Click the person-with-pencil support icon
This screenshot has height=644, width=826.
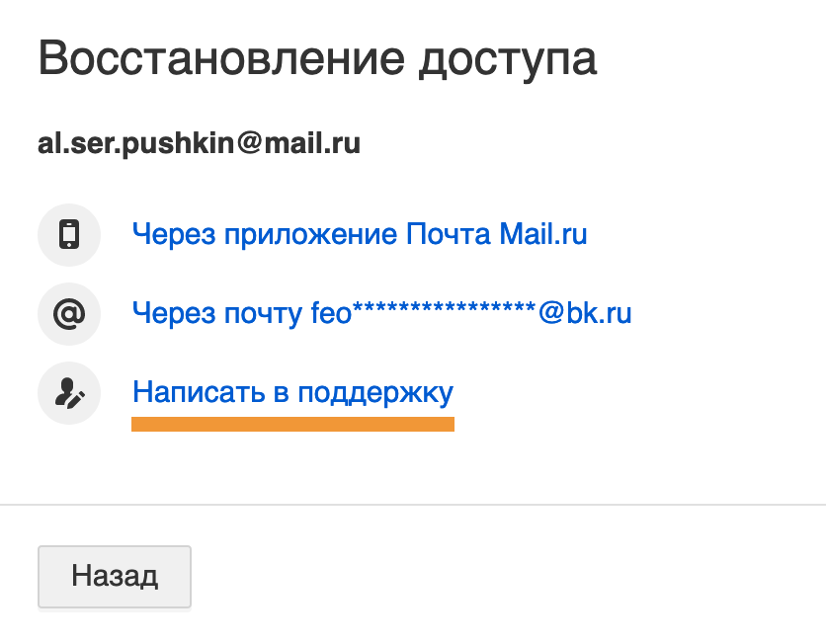(x=69, y=393)
